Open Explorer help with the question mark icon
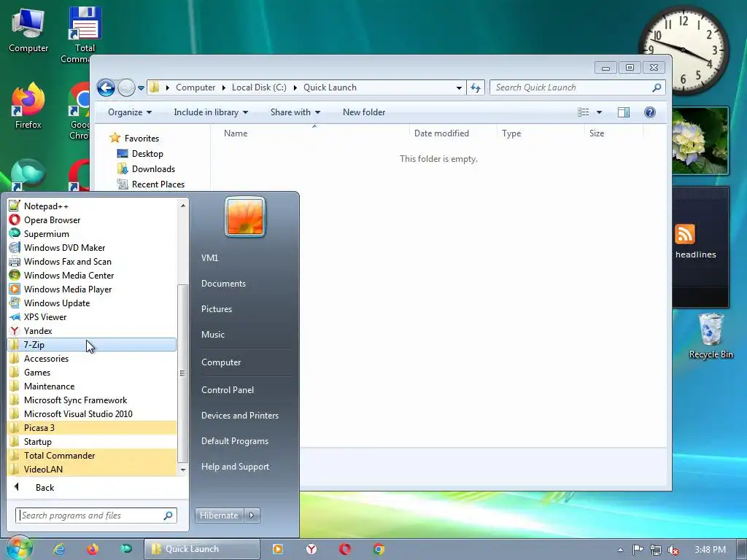The width and height of the screenshot is (747, 560). [x=650, y=112]
